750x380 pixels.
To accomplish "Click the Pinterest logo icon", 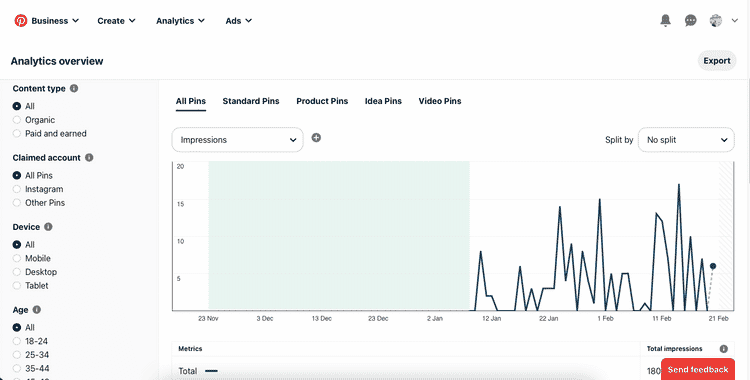I will (21, 21).
